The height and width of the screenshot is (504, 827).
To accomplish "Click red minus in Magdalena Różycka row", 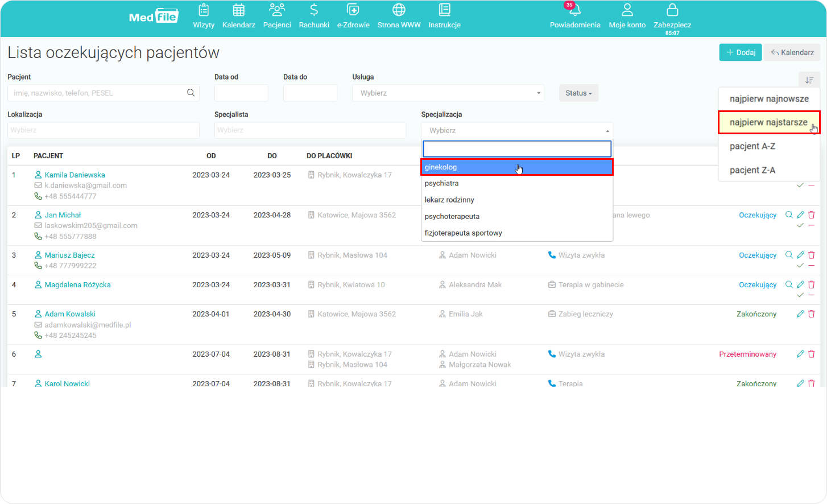I will [812, 295].
